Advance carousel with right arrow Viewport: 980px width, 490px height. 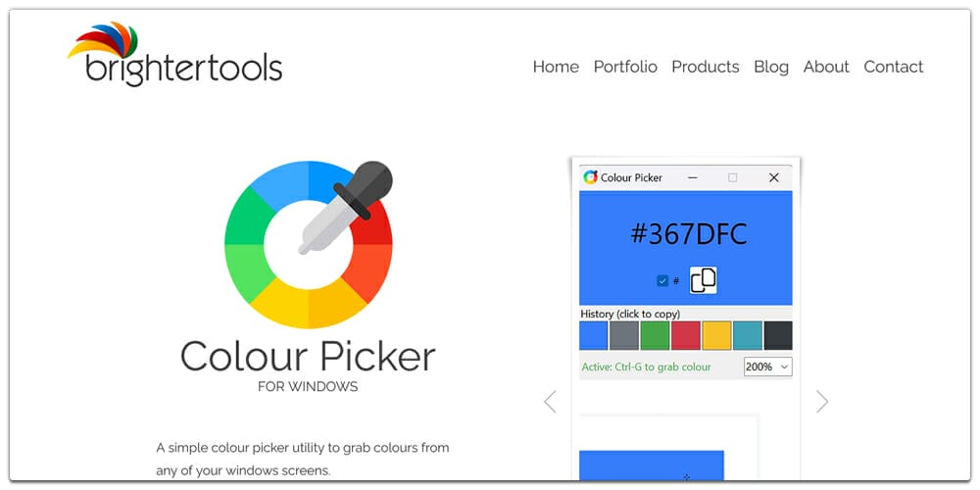click(822, 402)
